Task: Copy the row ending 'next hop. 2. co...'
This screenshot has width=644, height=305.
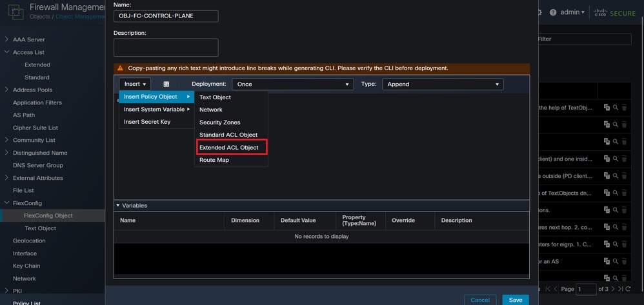Action: [x=607, y=227]
